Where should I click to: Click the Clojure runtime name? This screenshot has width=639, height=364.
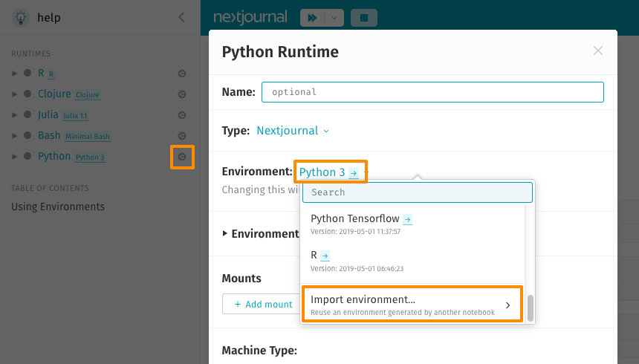tap(54, 94)
